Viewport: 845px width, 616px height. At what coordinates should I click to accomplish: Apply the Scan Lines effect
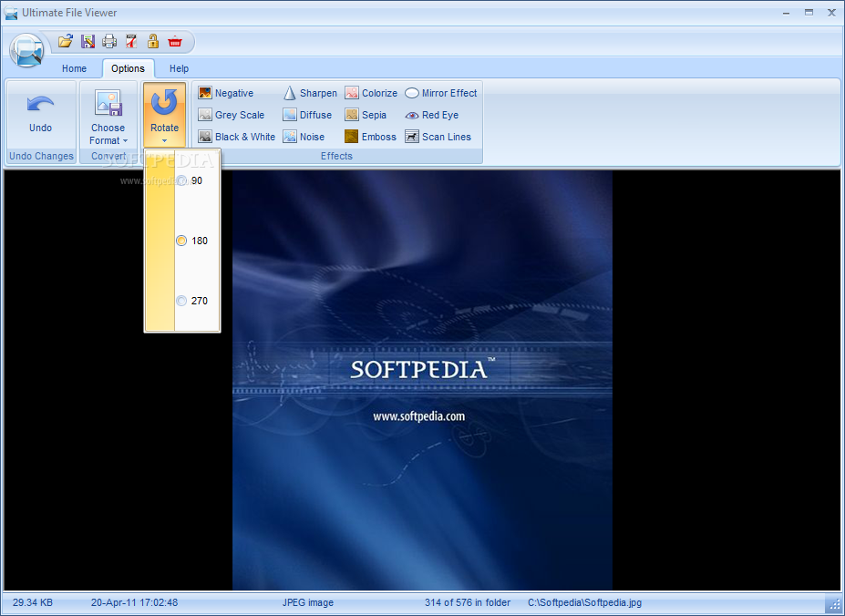438,137
